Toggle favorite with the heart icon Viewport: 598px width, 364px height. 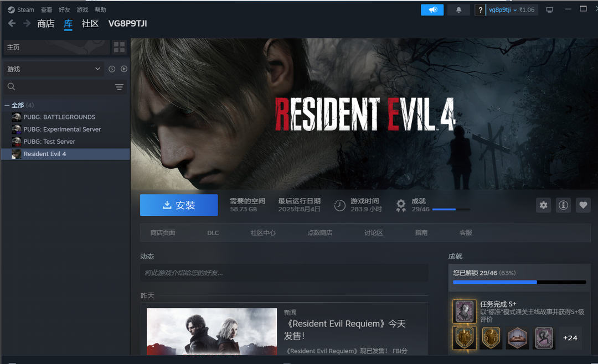583,205
